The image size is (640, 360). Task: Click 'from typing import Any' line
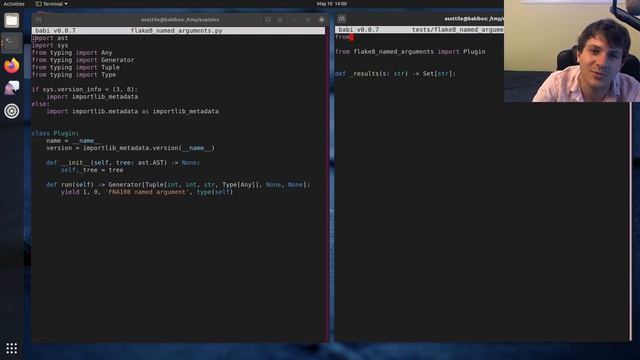[72, 53]
